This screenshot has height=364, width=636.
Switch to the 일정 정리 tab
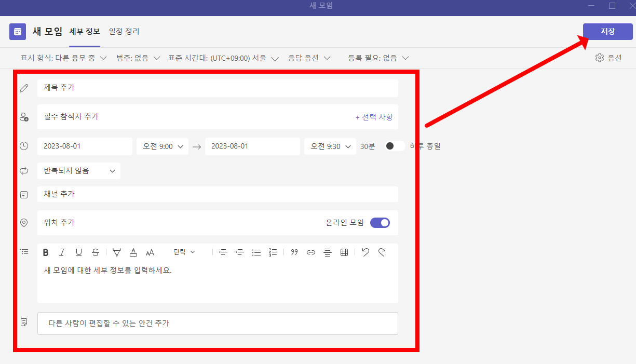click(x=124, y=31)
